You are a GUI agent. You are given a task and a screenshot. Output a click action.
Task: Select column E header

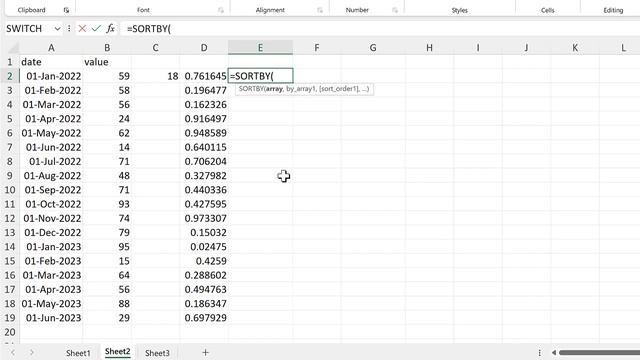[260, 48]
